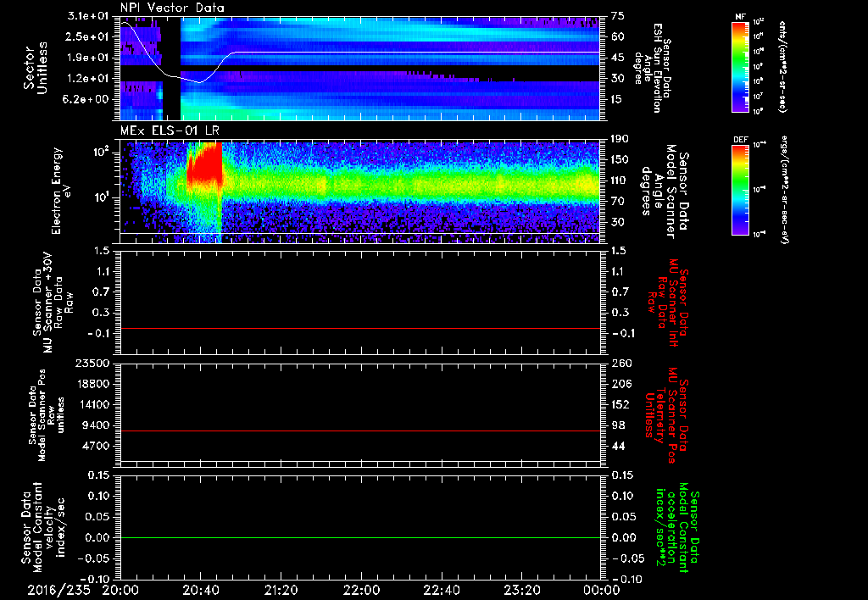Click the red line in the MU Scanner +30V panel

coord(359,328)
